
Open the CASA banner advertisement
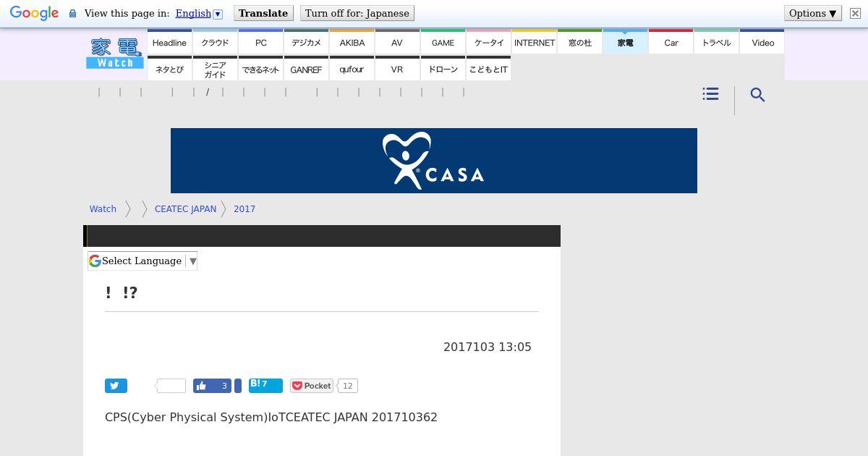[x=434, y=161]
